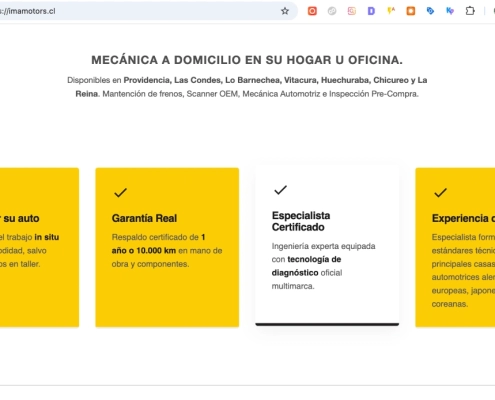Open the yellow lightning A extension
Viewport: 495px width, 400px height.
pyautogui.click(x=391, y=11)
